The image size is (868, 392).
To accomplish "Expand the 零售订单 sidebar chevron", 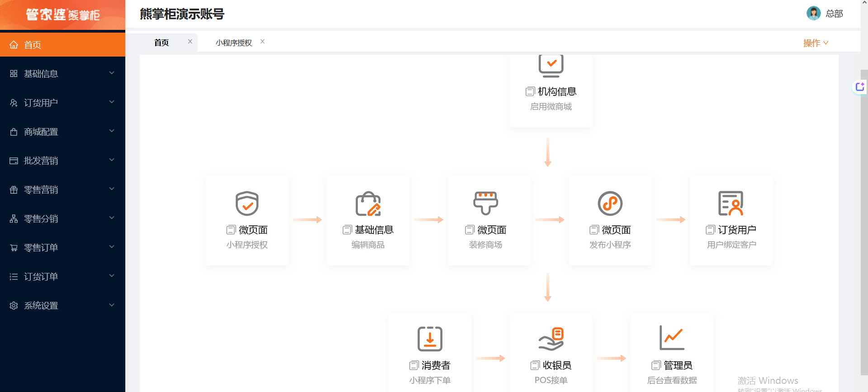I will coord(112,247).
